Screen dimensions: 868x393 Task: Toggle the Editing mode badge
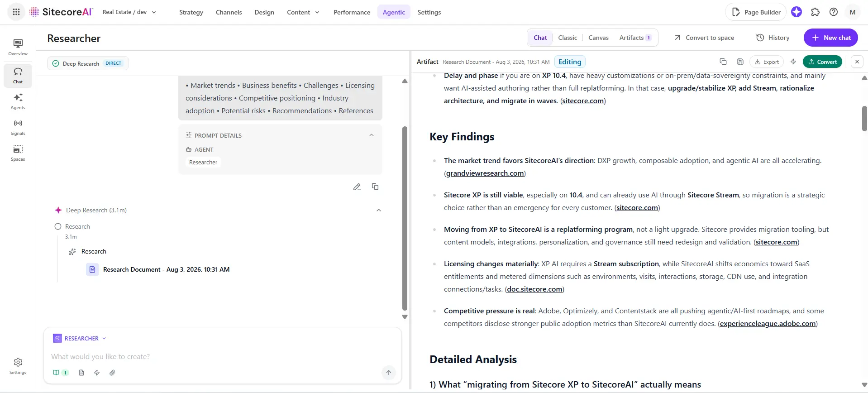pyautogui.click(x=570, y=62)
